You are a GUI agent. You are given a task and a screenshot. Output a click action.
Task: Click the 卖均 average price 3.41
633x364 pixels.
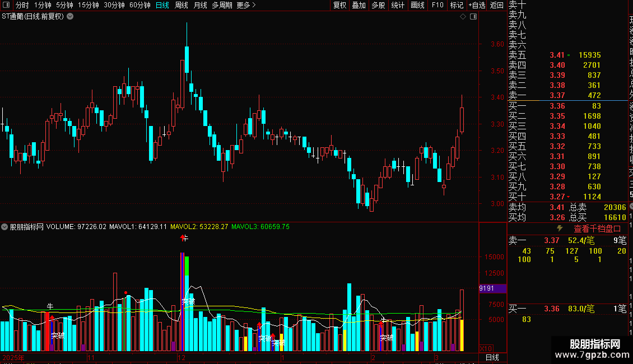[557, 207]
